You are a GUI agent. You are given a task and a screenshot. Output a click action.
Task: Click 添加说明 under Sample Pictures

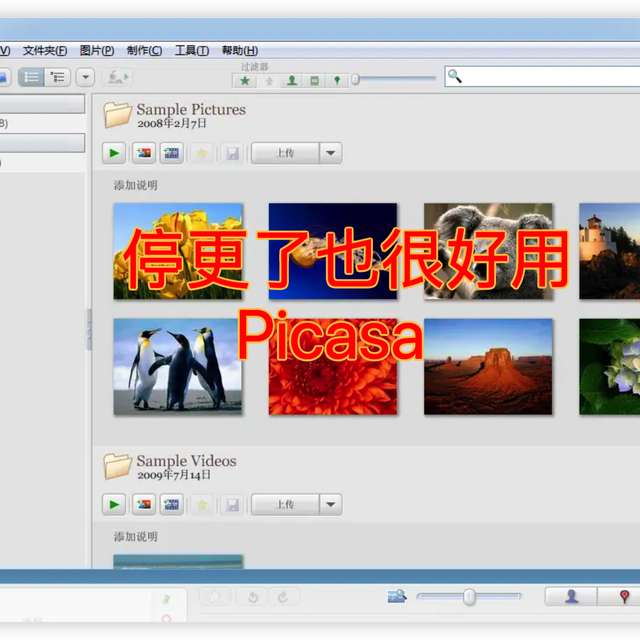[136, 185]
